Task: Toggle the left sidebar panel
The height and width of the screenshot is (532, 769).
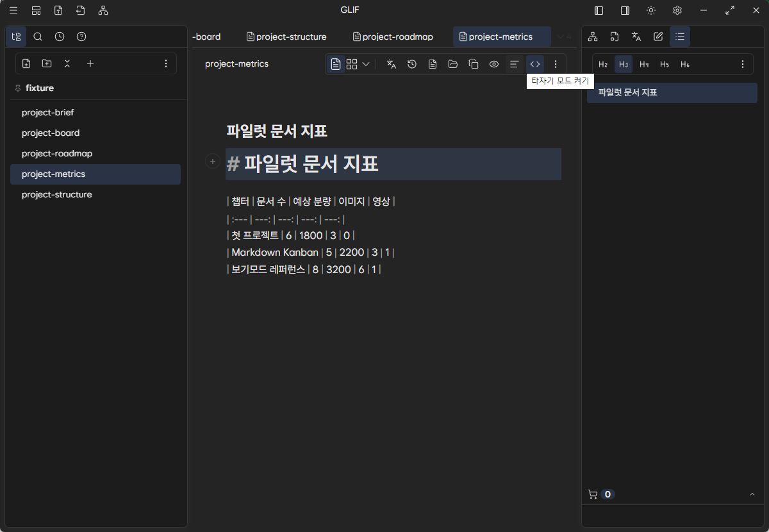Action: click(599, 10)
